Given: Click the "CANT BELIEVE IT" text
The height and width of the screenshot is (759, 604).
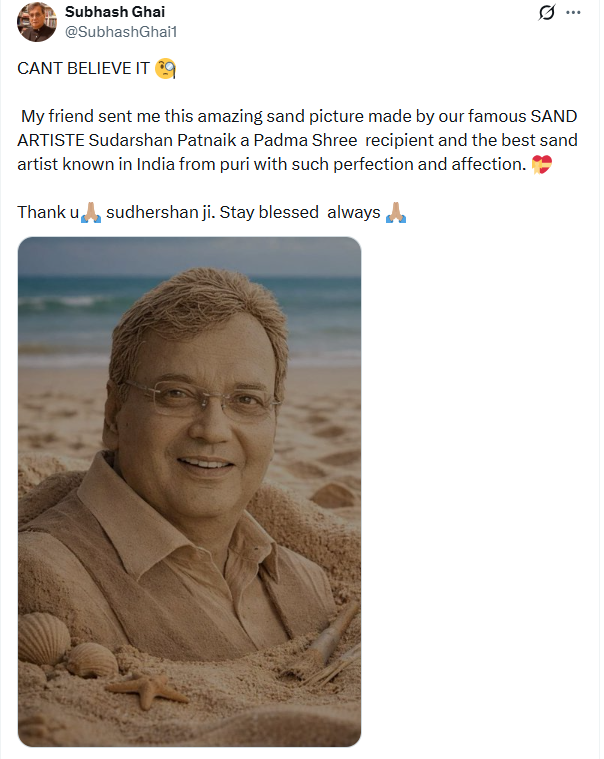Looking at the screenshot, I should click(83, 69).
